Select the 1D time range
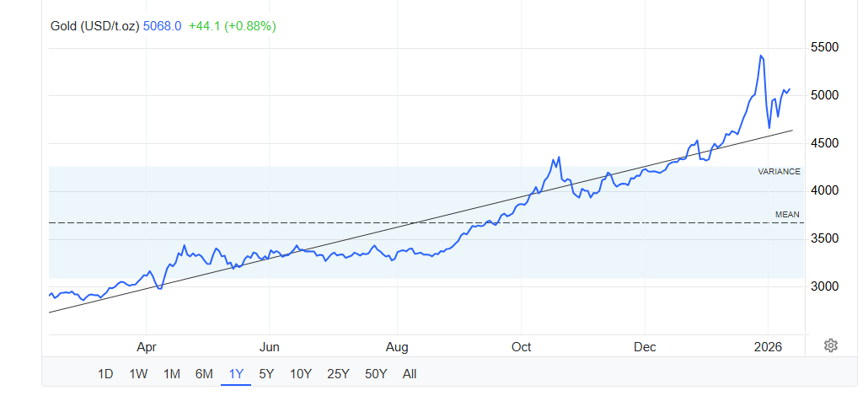The image size is (868, 417). (x=105, y=374)
